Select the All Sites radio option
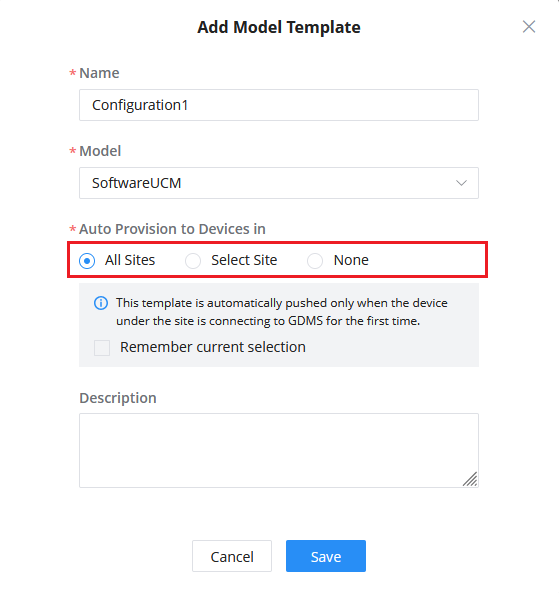Image resolution: width=559 pixels, height=593 pixels. (87, 261)
